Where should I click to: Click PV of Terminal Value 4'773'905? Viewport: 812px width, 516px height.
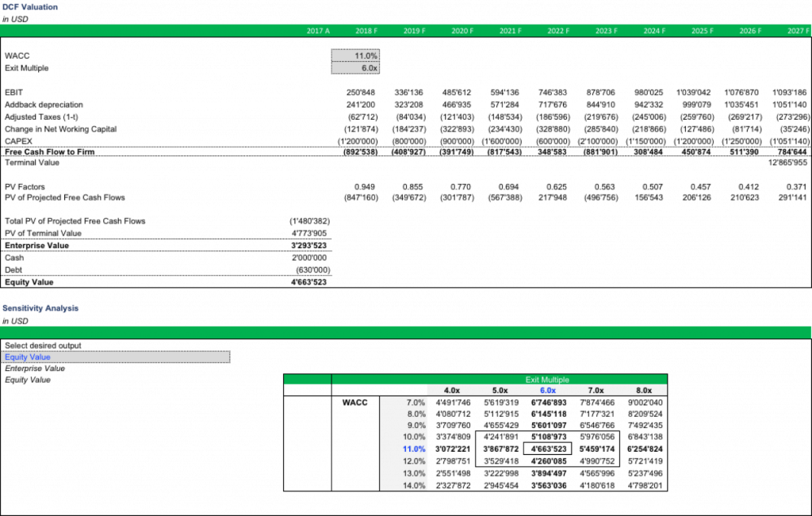pos(309,233)
